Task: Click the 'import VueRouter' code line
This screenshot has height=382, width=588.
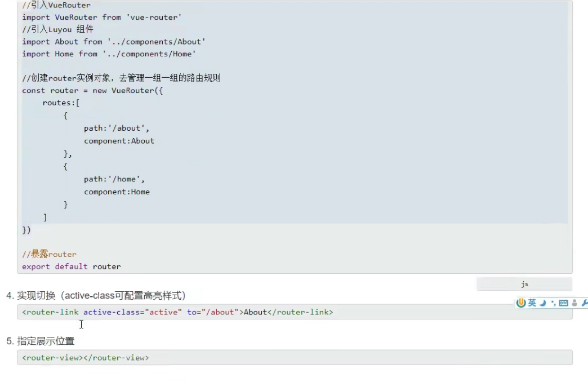Action: point(101,17)
